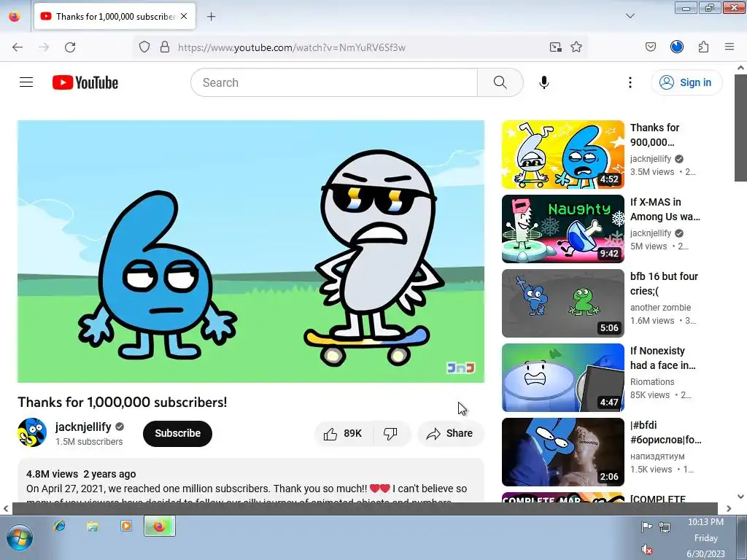Switch to Firefox via its taskbar button
The height and width of the screenshot is (560, 747).
coord(160,526)
